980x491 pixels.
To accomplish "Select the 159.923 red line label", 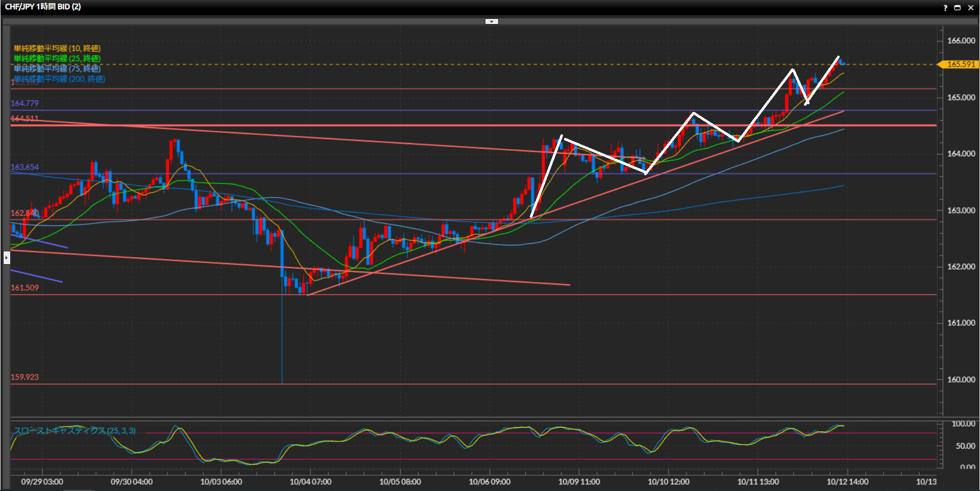I will click(24, 377).
